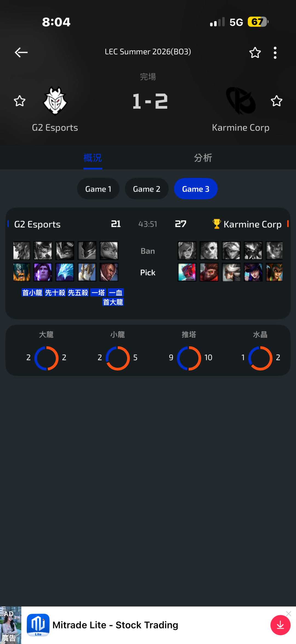The height and width of the screenshot is (644, 296).
Task: Tap the back arrow icon
Action: [x=21, y=52]
